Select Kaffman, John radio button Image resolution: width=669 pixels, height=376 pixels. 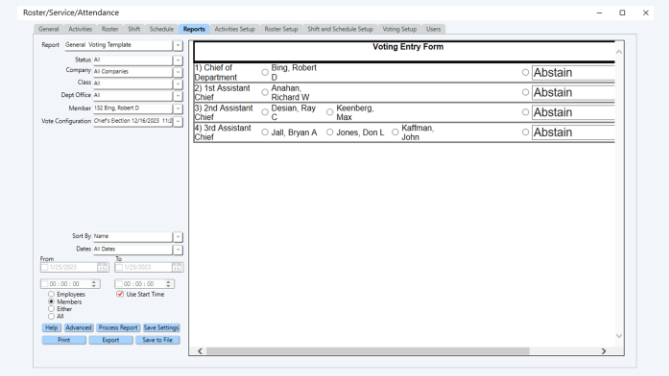[x=395, y=132]
